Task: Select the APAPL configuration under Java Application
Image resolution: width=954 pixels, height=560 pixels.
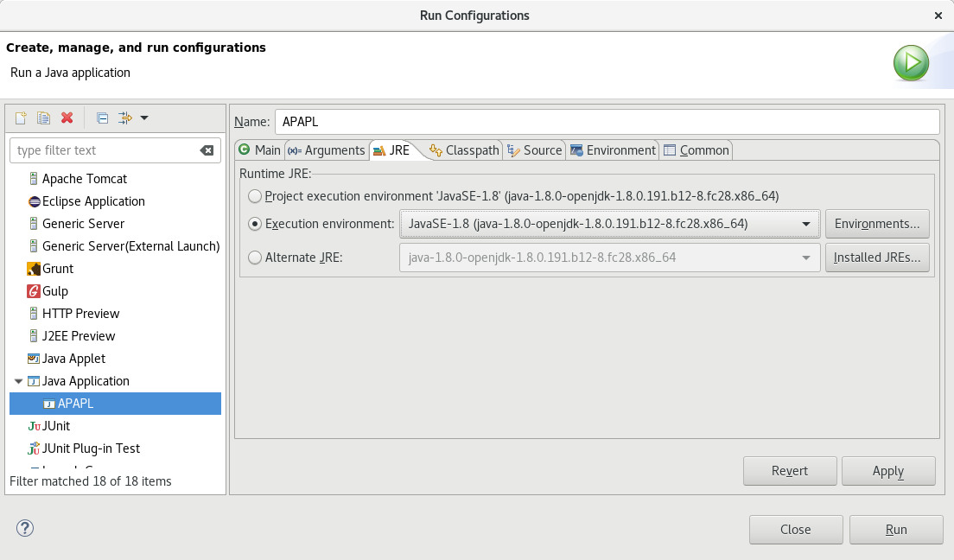Action: tap(75, 403)
